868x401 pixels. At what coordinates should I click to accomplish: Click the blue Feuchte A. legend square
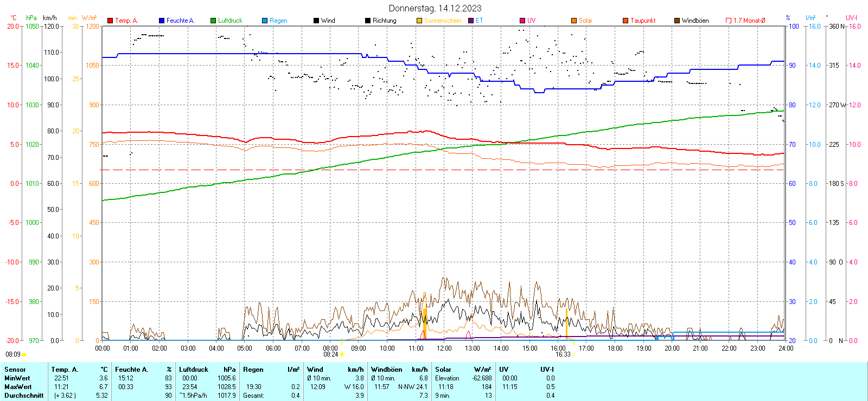pos(162,21)
